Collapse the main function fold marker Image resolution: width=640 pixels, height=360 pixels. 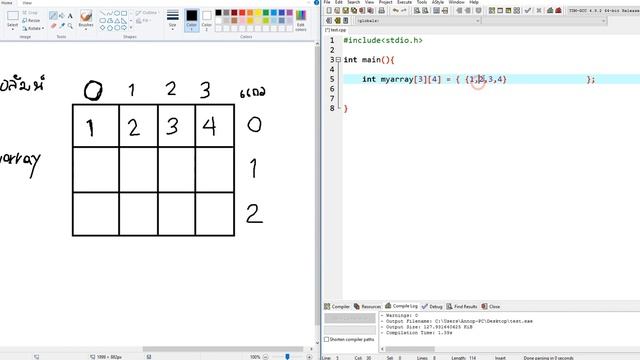point(338,60)
